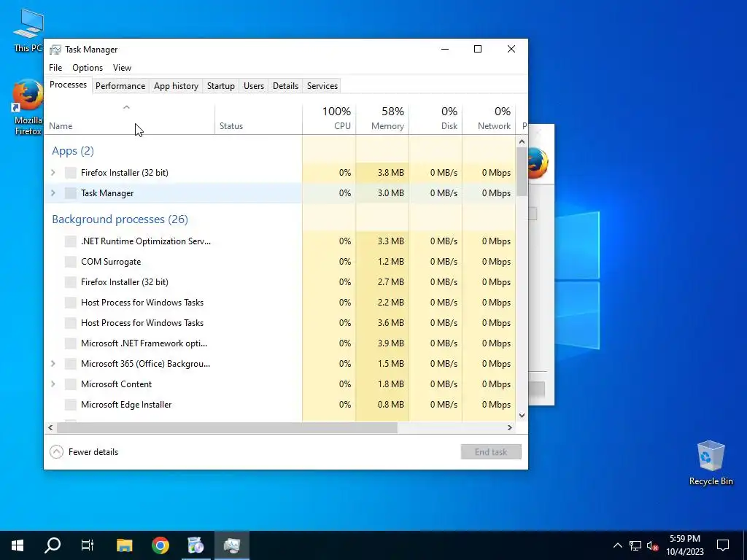747x560 pixels.
Task: Click the horizontal scrollbar right arrow
Action: [x=509, y=427]
